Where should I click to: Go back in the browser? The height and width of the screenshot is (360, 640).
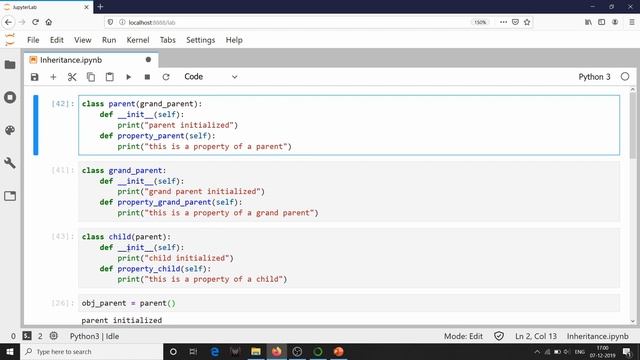9,22
